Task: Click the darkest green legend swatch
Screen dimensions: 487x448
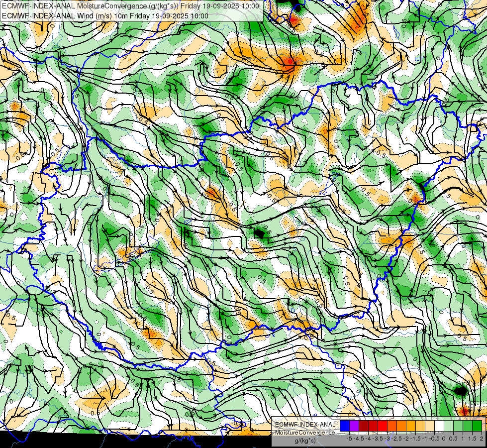Action: pos(477,426)
